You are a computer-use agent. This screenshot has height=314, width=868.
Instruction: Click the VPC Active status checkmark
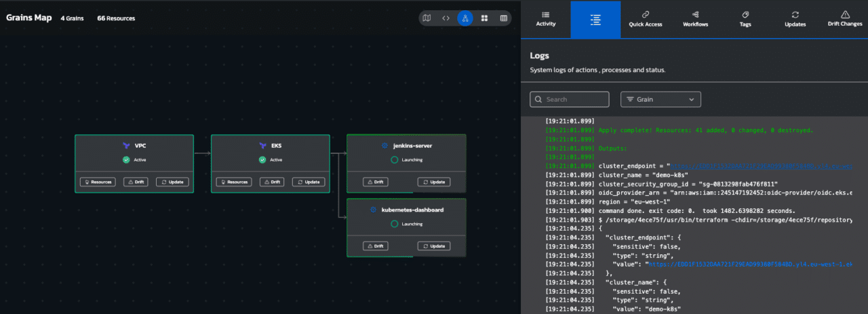point(125,160)
